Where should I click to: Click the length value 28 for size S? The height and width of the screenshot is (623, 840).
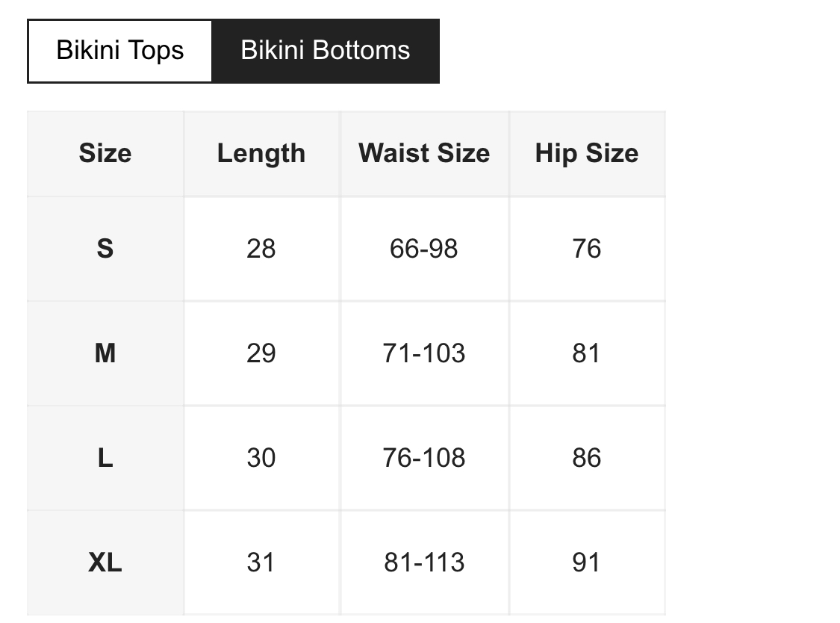point(261,248)
